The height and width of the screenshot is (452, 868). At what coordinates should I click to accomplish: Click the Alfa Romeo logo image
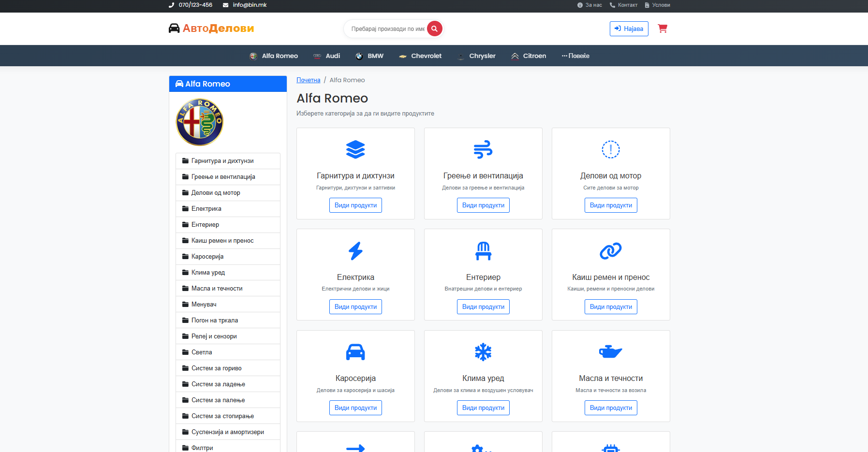[200, 122]
